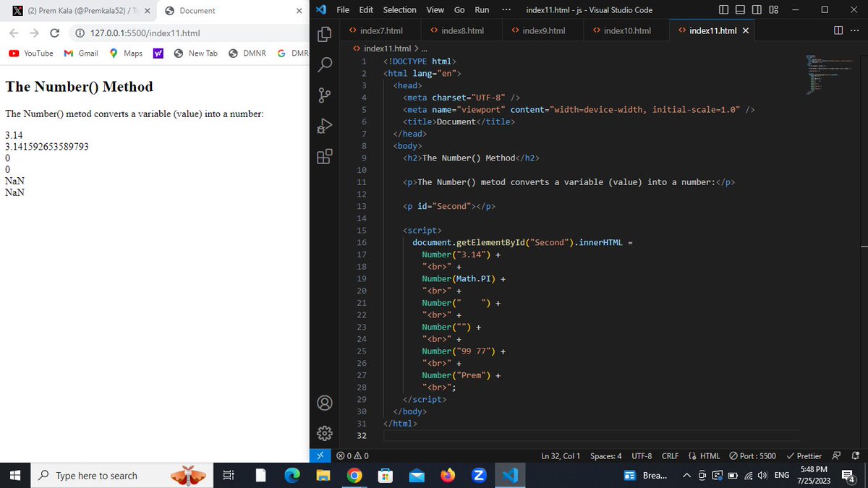Click the browser address bar
The height and width of the screenshot is (488, 868).
coord(188,33)
